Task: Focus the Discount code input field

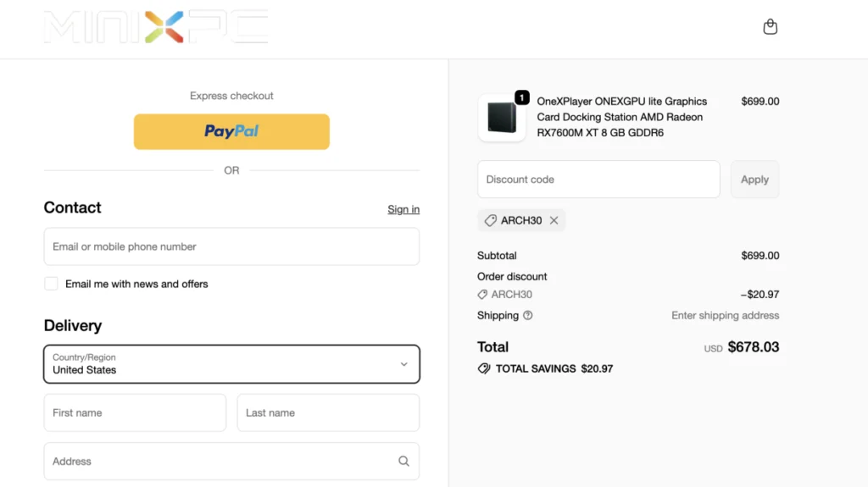Action: [598, 180]
